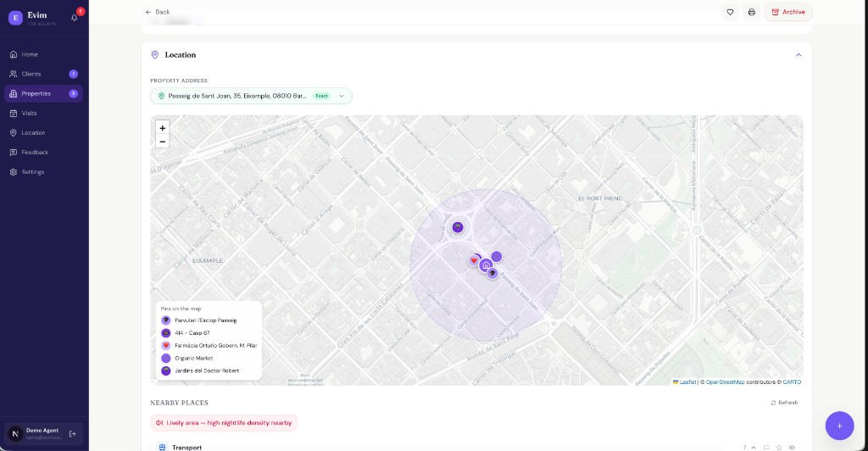868x451 pixels.
Task: Open the notifications bell
Action: (x=75, y=18)
